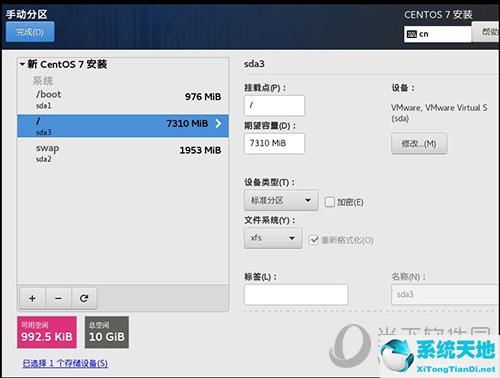The width and height of the screenshot is (500, 378).
Task: Click the 名称(N) sda3 name field
Action: [x=446, y=295]
